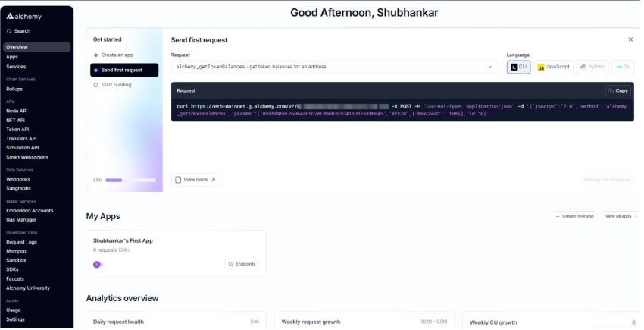Viewport: 644px width, 330px height.
Task: Open Shubhankar's First App card
Action: (x=177, y=253)
